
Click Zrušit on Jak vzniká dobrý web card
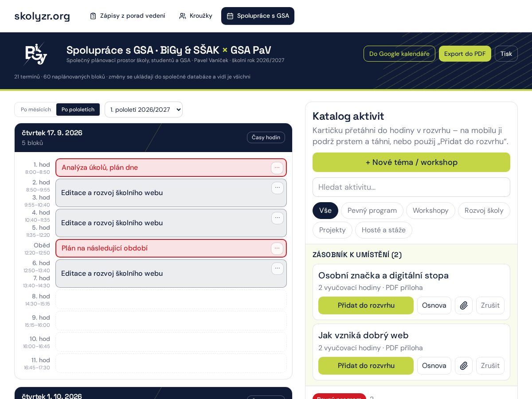(490, 366)
